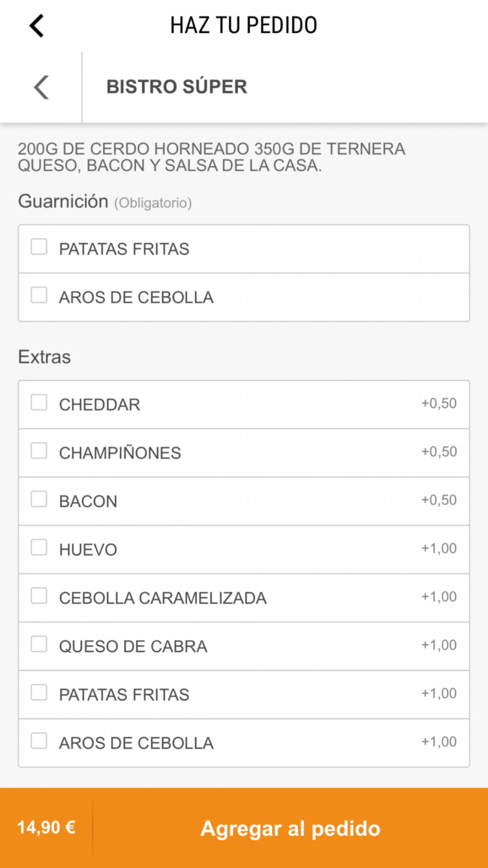Tap the Extras section heading
The image size is (488, 868).
44,357
